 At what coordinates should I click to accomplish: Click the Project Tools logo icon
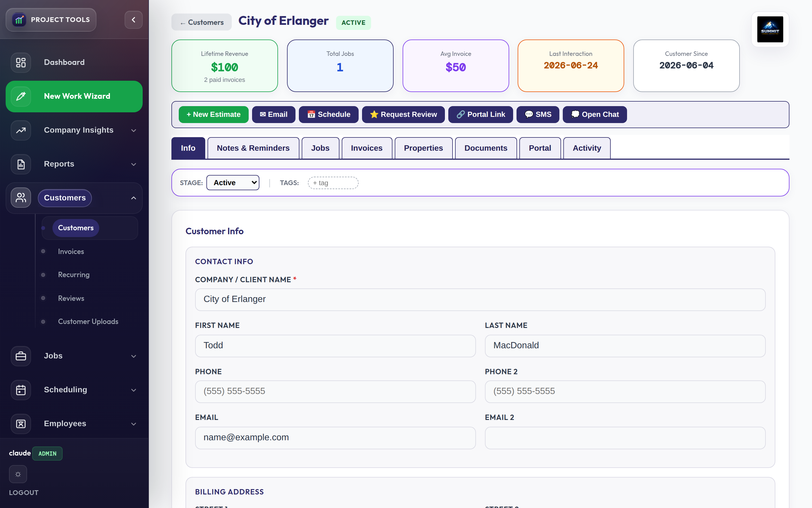tap(19, 20)
